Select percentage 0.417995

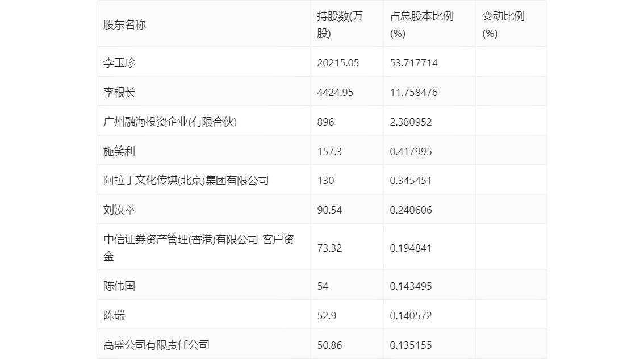point(411,152)
